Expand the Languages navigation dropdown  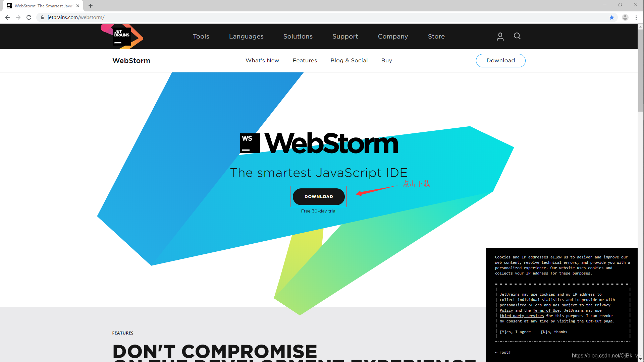[246, 36]
